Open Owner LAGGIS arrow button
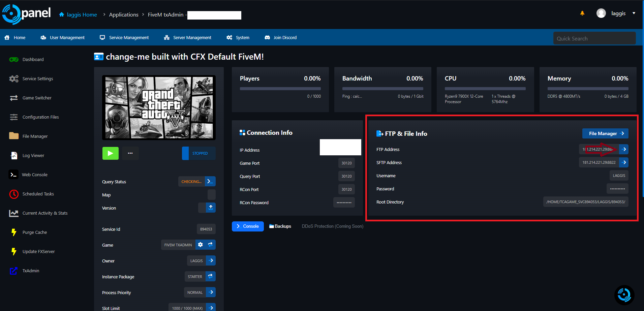The height and width of the screenshot is (311, 644). (211, 260)
